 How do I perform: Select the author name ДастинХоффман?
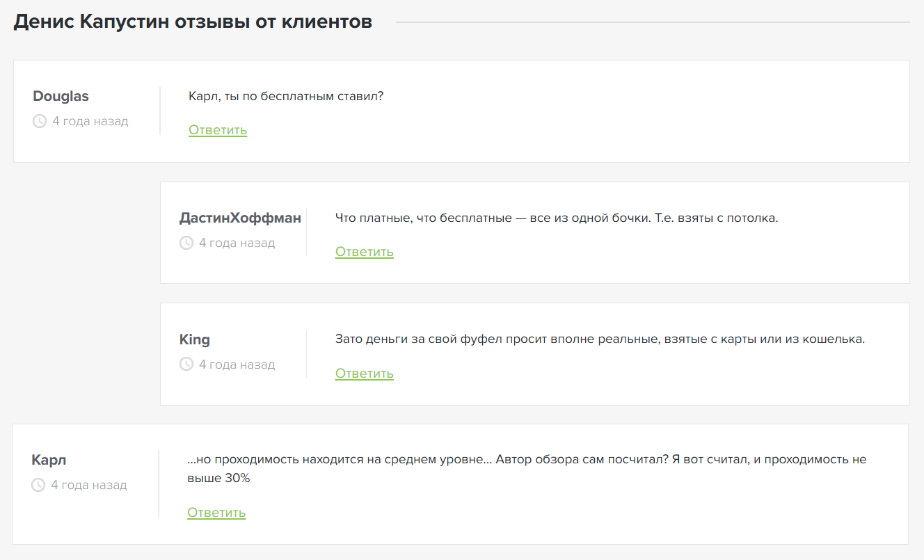pyautogui.click(x=240, y=218)
